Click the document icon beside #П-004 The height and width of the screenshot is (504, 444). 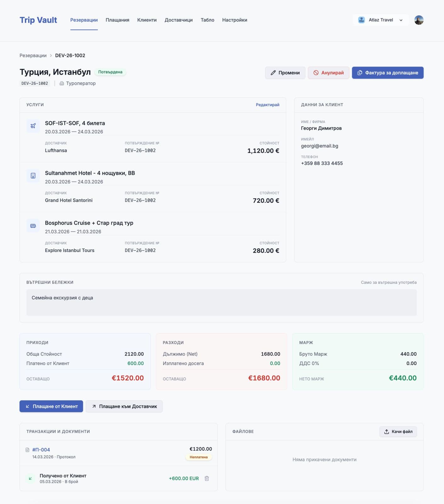(x=27, y=450)
